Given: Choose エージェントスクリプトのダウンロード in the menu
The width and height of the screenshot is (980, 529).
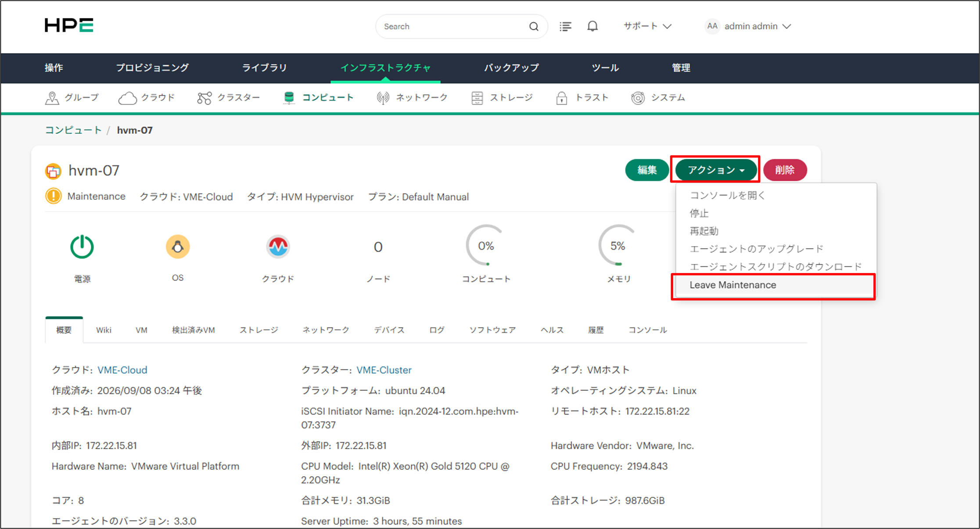Looking at the screenshot, I should coord(775,267).
